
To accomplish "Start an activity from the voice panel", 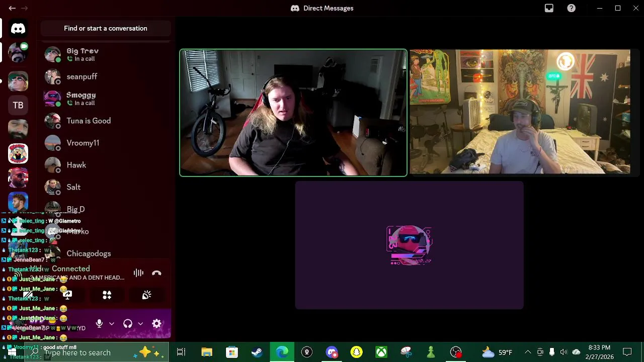I will [x=107, y=295].
